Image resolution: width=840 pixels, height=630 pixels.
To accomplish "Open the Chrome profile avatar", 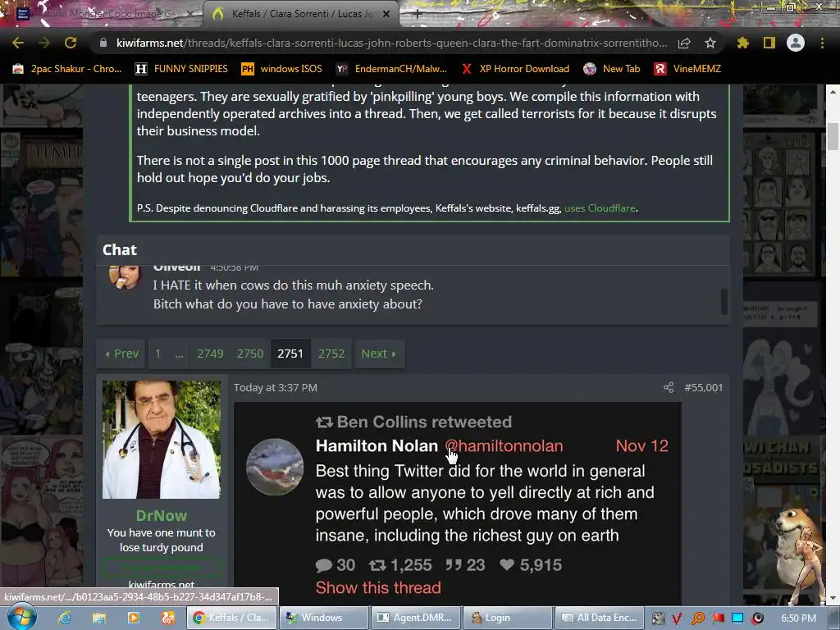I will (796, 43).
